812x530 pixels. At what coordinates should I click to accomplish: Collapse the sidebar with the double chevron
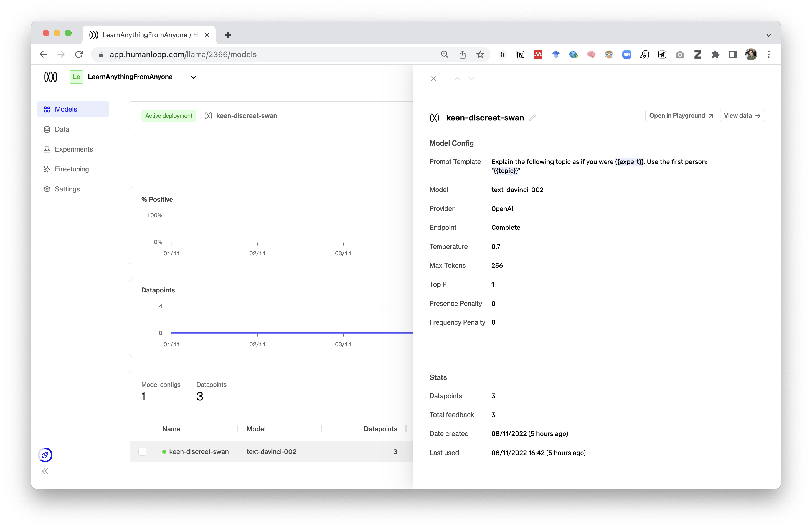click(x=45, y=471)
